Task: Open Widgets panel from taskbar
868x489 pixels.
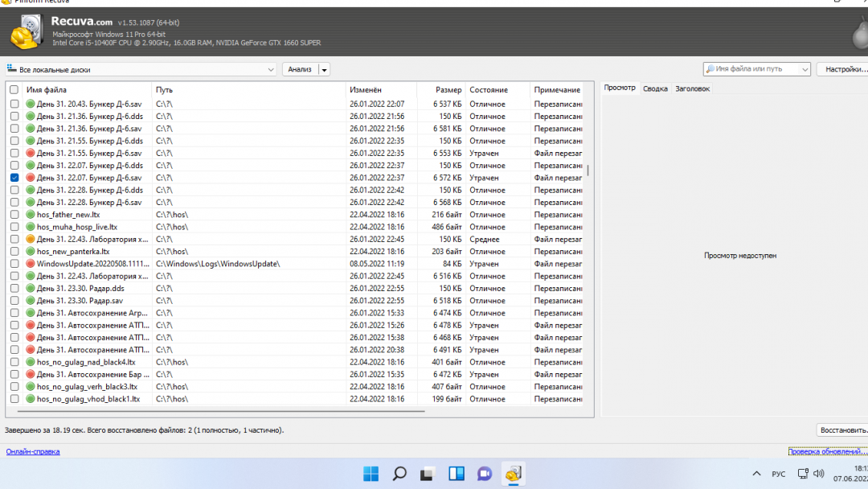Action: (457, 474)
